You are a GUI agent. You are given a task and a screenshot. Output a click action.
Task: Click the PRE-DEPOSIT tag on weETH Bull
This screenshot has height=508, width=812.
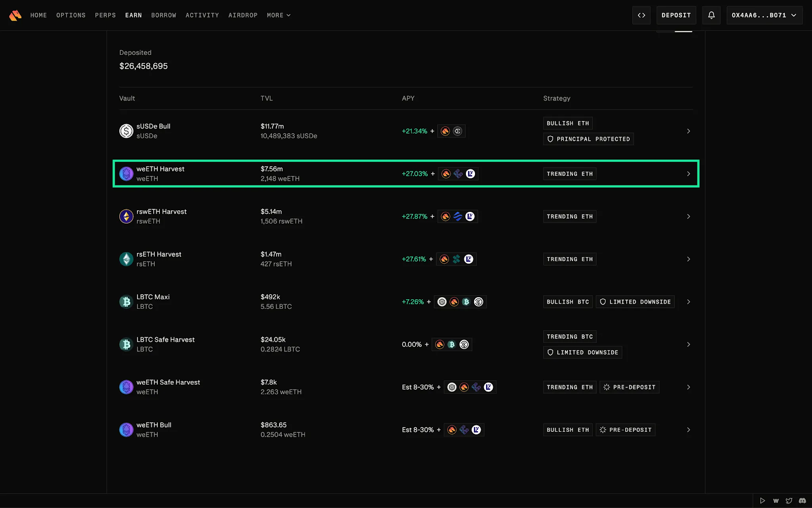point(626,430)
